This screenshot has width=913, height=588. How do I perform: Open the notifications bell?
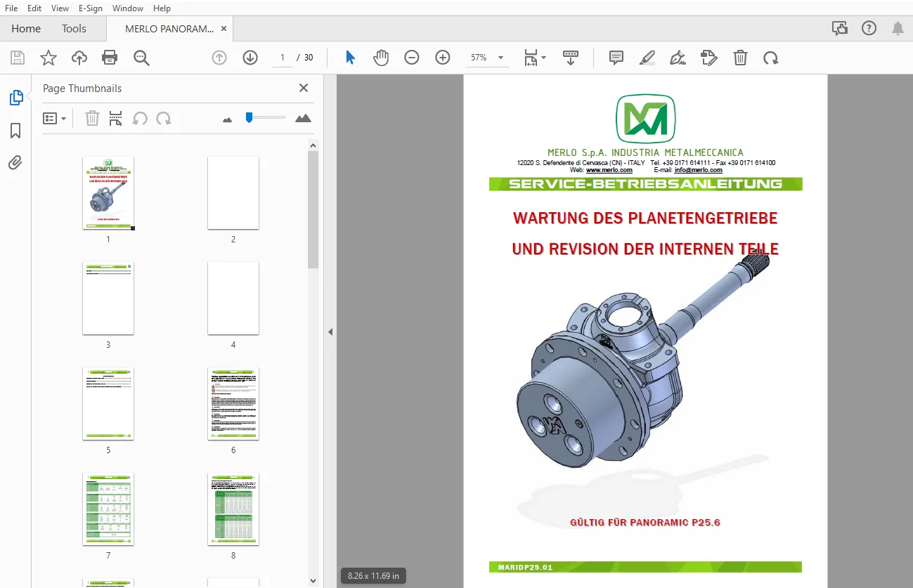click(898, 28)
